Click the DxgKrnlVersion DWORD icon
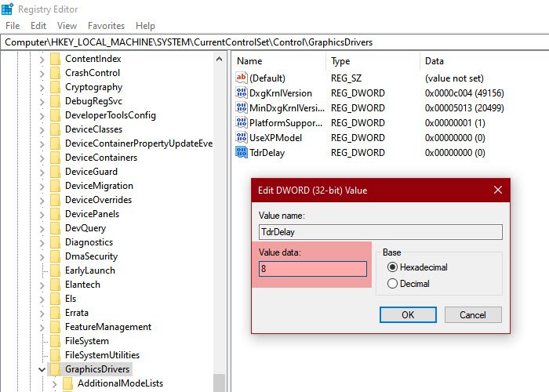Viewport: 549px width, 392px height. point(242,93)
